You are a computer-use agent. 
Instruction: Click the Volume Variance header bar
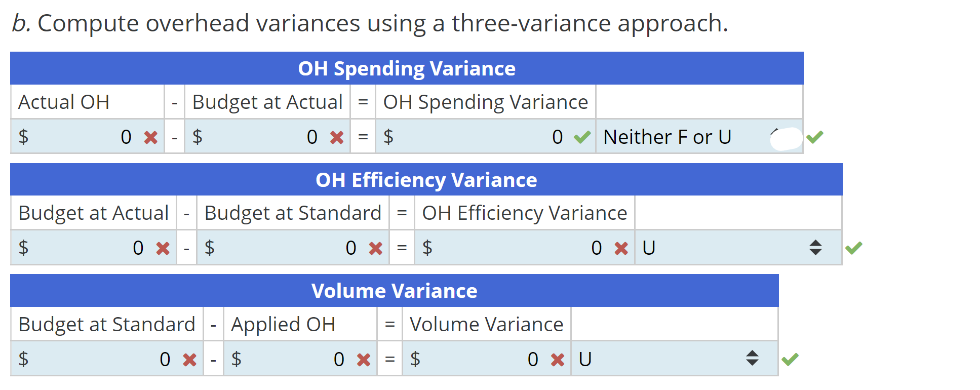point(395,290)
